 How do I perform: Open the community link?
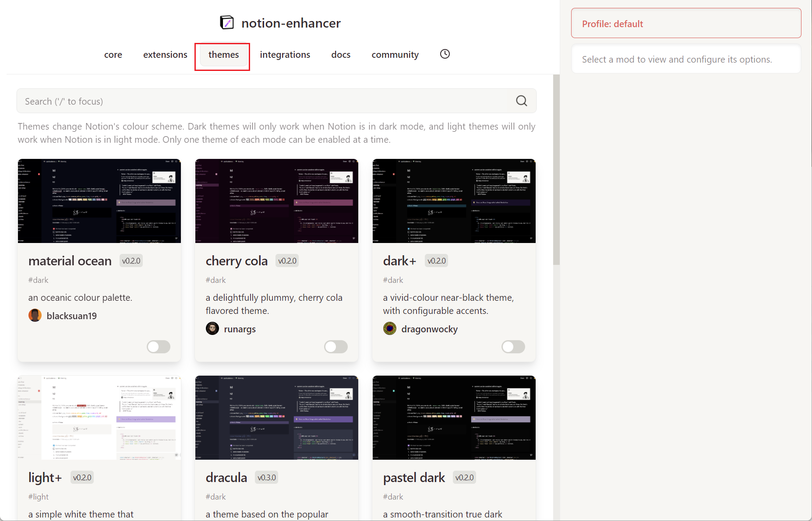click(x=395, y=55)
